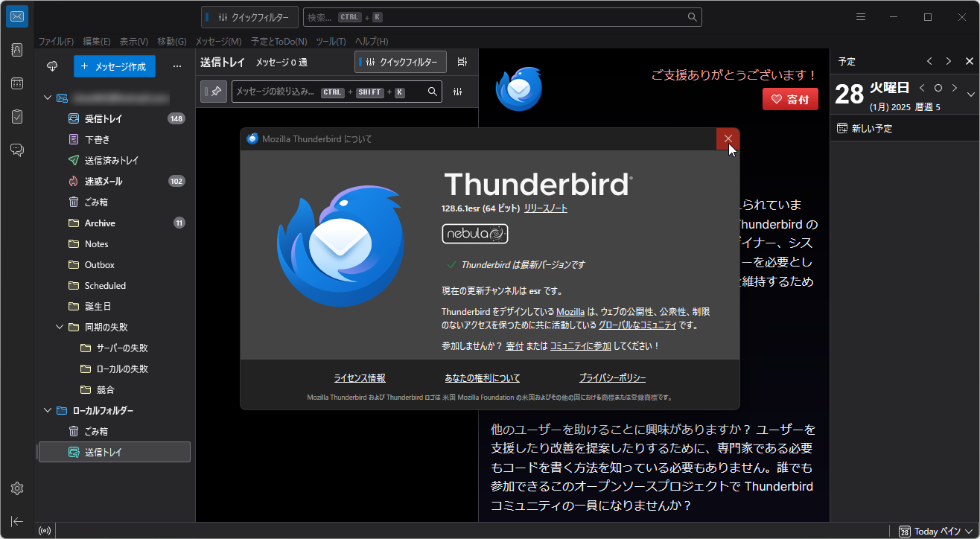Open the Today ペイン dropdown chevron
The width and height of the screenshot is (980, 539).
click(x=968, y=531)
